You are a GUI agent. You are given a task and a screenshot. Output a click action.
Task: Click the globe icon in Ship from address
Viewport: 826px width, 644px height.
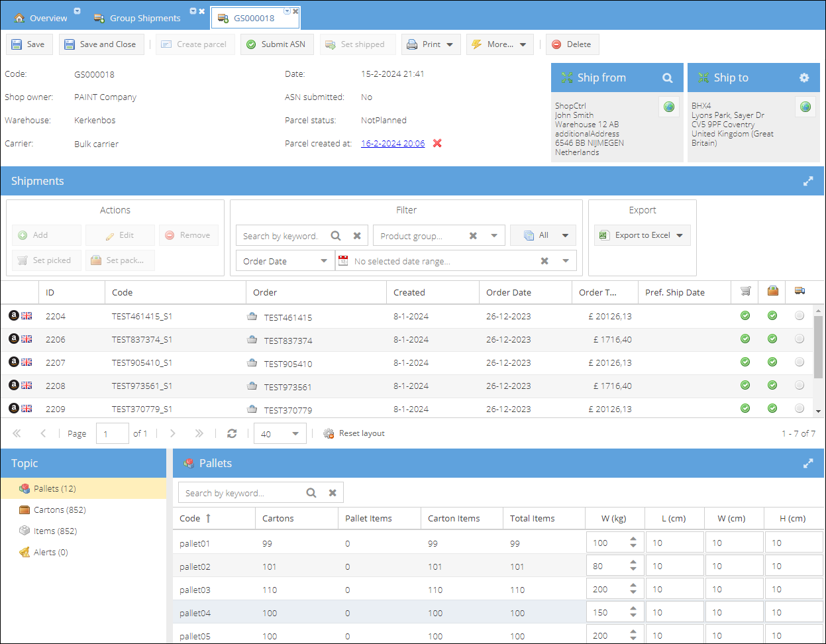click(x=669, y=107)
